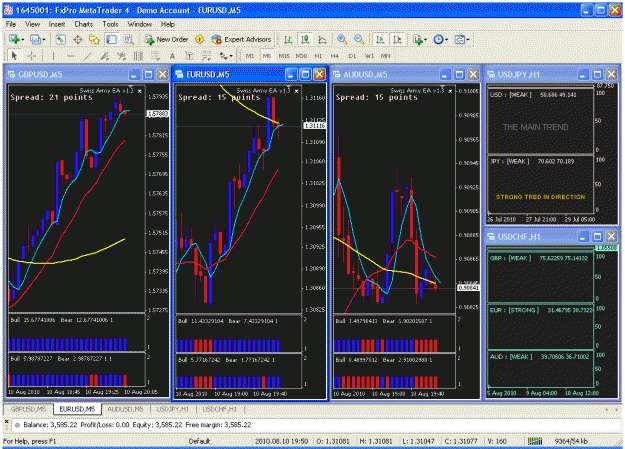Click Default profile in status bar

tap(199, 441)
